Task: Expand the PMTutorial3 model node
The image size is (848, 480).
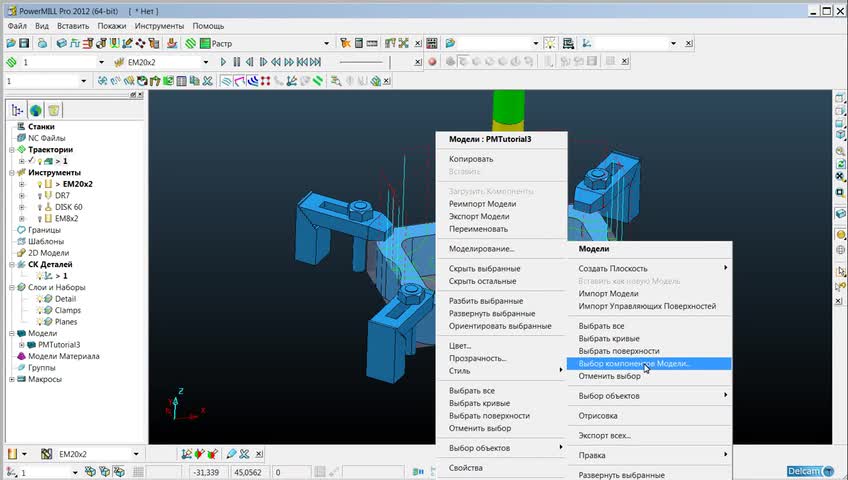Action: pos(21,345)
